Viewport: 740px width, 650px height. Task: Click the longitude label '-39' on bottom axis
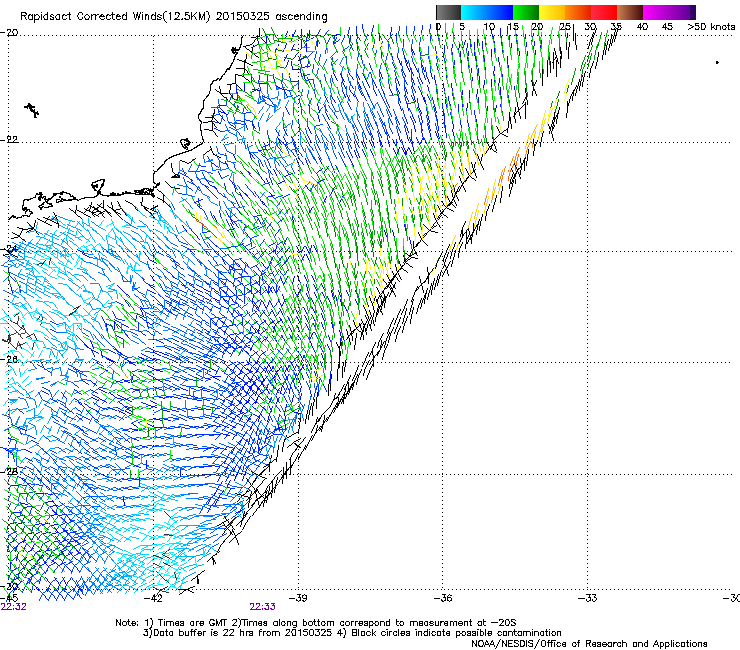pos(298,598)
